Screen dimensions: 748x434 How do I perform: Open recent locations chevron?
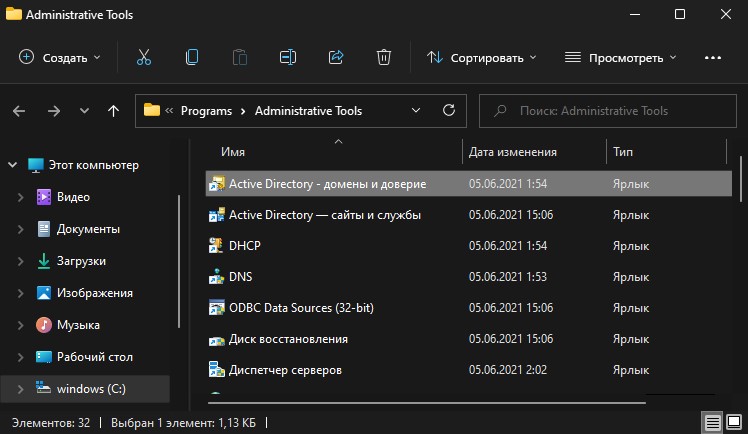click(x=84, y=111)
